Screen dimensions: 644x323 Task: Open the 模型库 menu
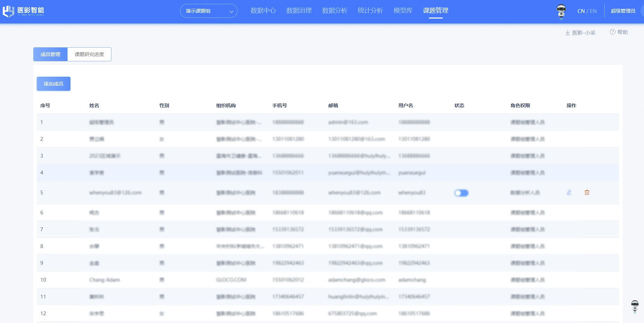coord(403,11)
